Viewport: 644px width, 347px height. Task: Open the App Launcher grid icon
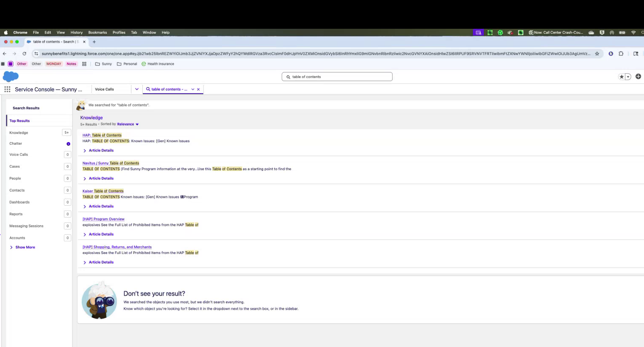(x=7, y=89)
